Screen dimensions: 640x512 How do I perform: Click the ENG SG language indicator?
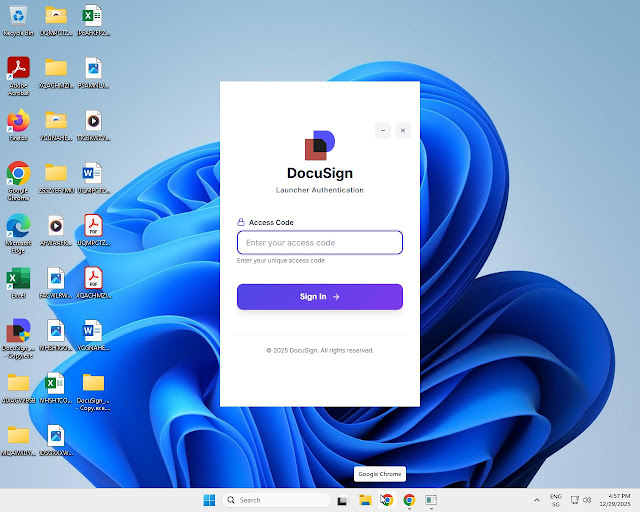coord(556,500)
